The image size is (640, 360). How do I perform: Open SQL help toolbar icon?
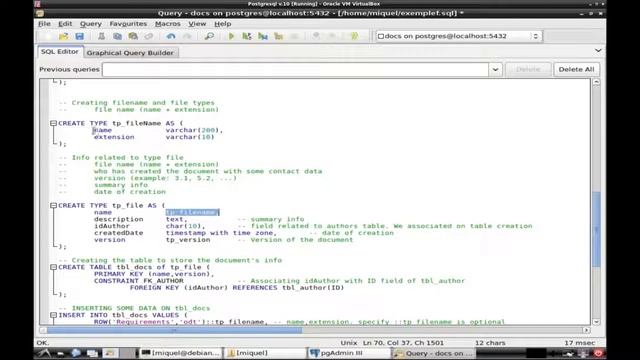coord(354,36)
